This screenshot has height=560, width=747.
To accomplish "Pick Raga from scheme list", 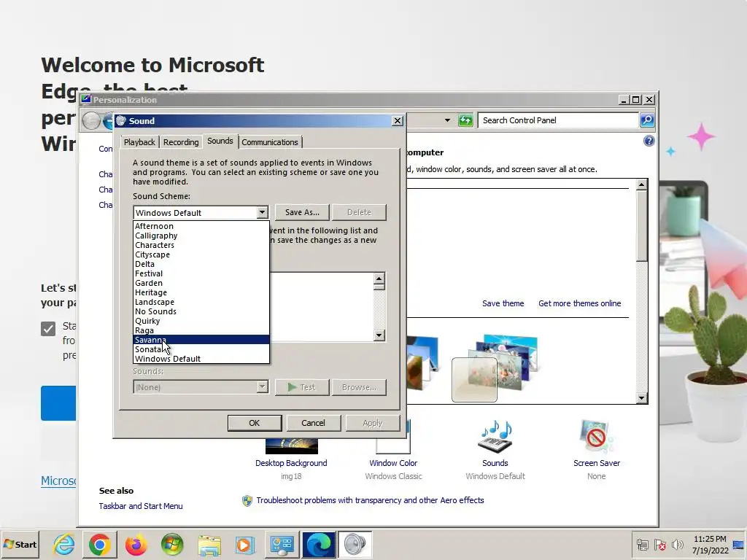I will pyautogui.click(x=201, y=330).
